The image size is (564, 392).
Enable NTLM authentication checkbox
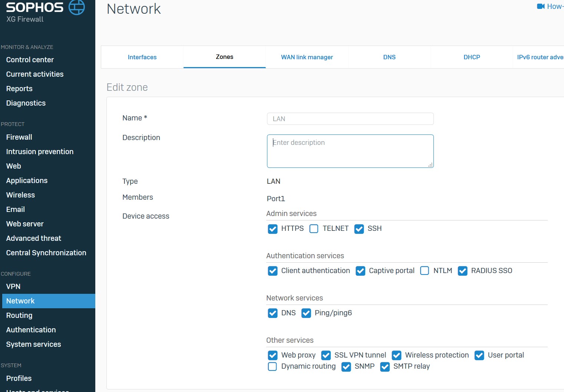click(425, 271)
